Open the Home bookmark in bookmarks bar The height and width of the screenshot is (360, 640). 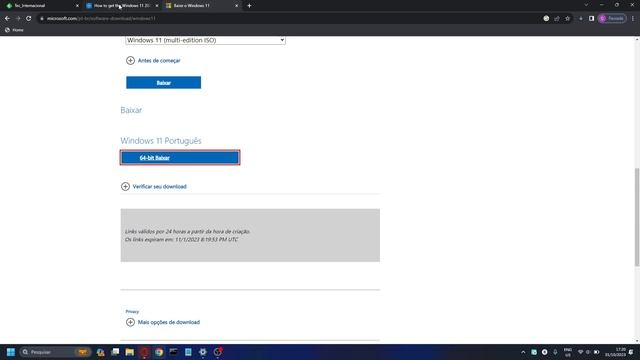14,30
